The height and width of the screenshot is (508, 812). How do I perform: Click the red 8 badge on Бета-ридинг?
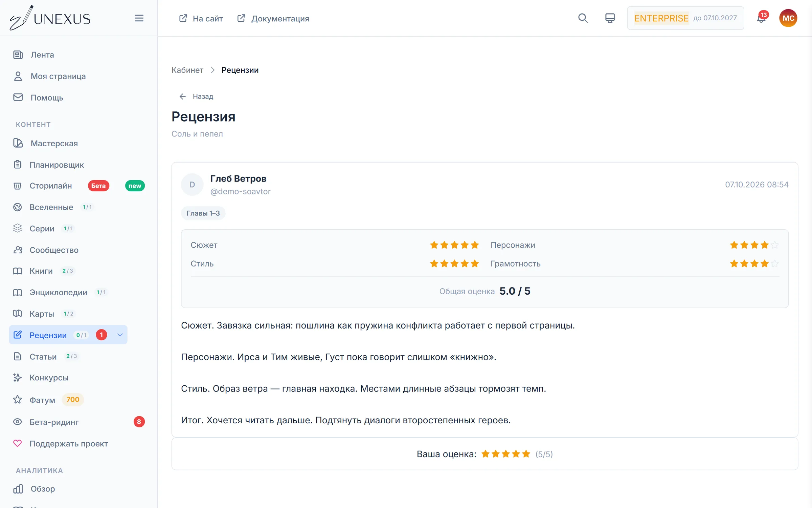pos(139,422)
